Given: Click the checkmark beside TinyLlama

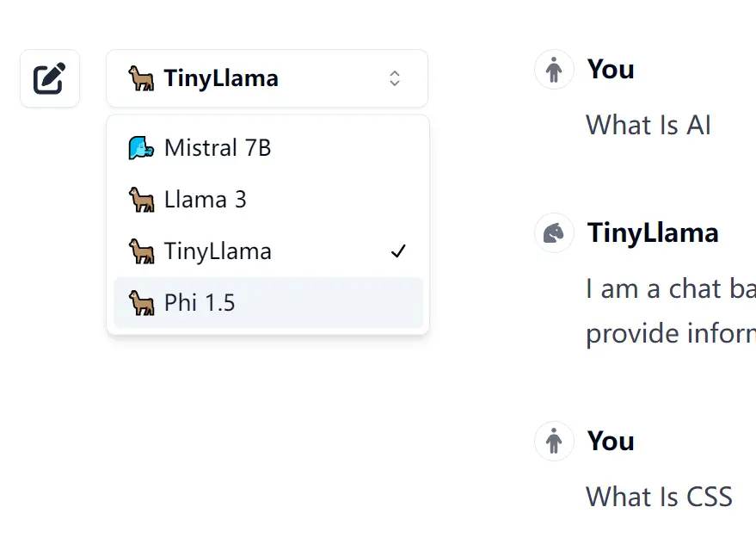Looking at the screenshot, I should [x=398, y=250].
